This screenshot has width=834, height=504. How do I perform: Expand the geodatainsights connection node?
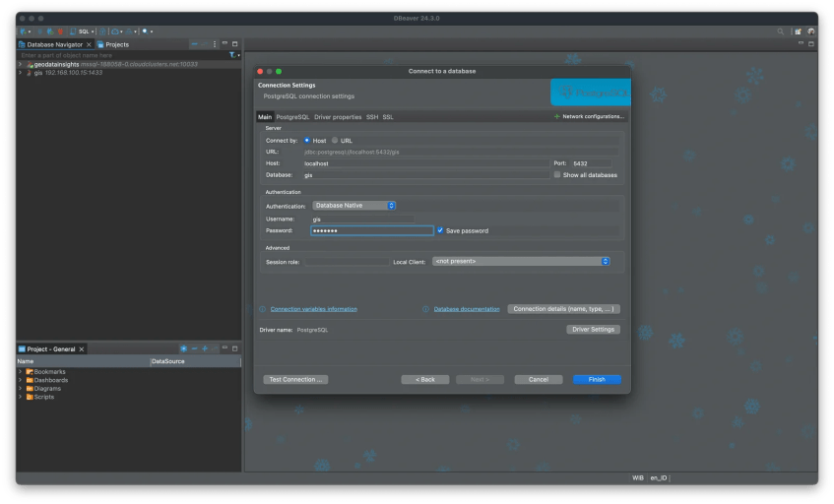coord(21,64)
